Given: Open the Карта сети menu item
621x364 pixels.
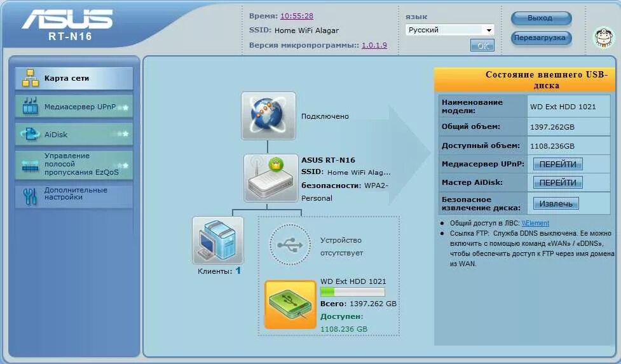Looking at the screenshot, I should click(74, 78).
